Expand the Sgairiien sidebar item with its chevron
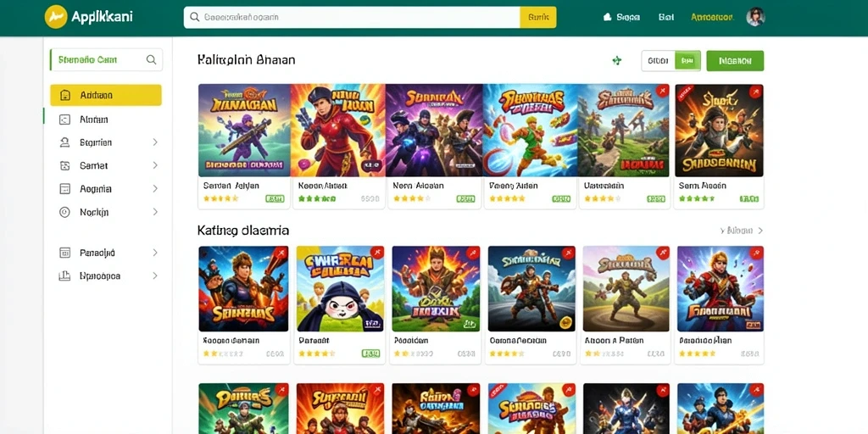 coord(155,142)
